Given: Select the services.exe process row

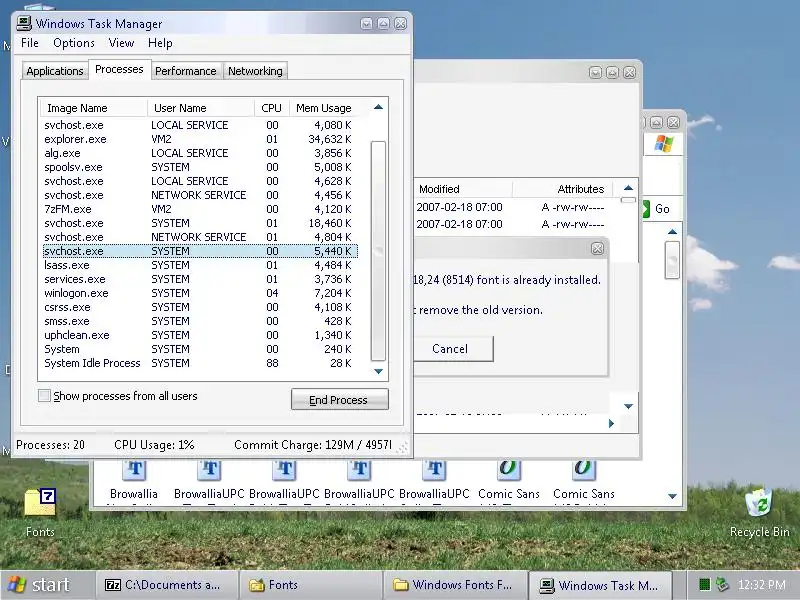Looking at the screenshot, I should (x=200, y=279).
